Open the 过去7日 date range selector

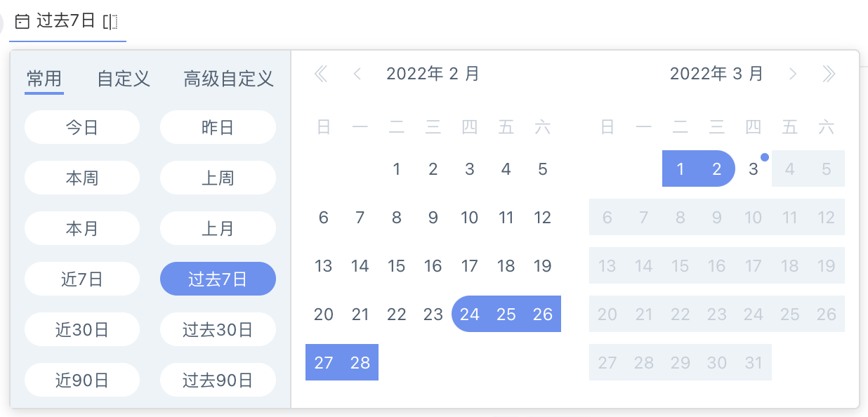pos(67,22)
